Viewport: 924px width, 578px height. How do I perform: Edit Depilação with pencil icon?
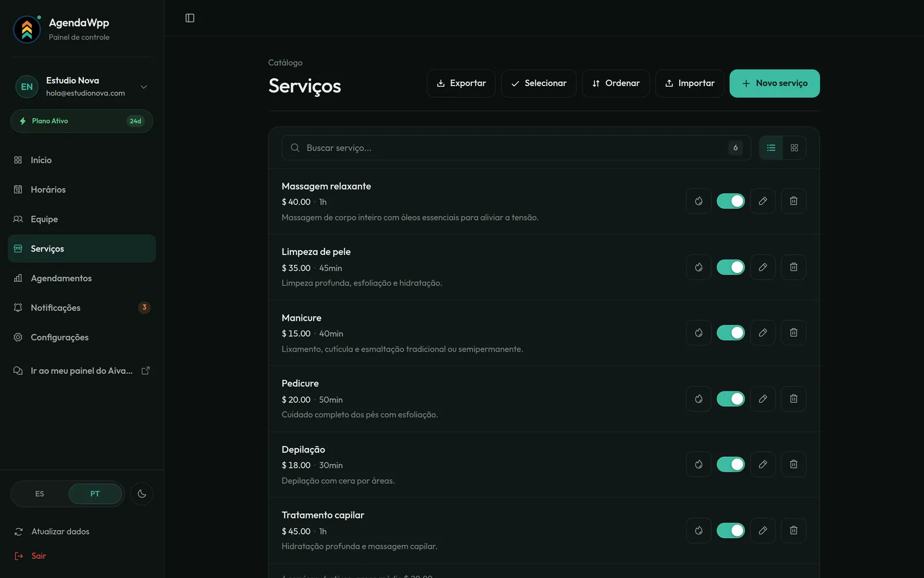click(x=763, y=464)
